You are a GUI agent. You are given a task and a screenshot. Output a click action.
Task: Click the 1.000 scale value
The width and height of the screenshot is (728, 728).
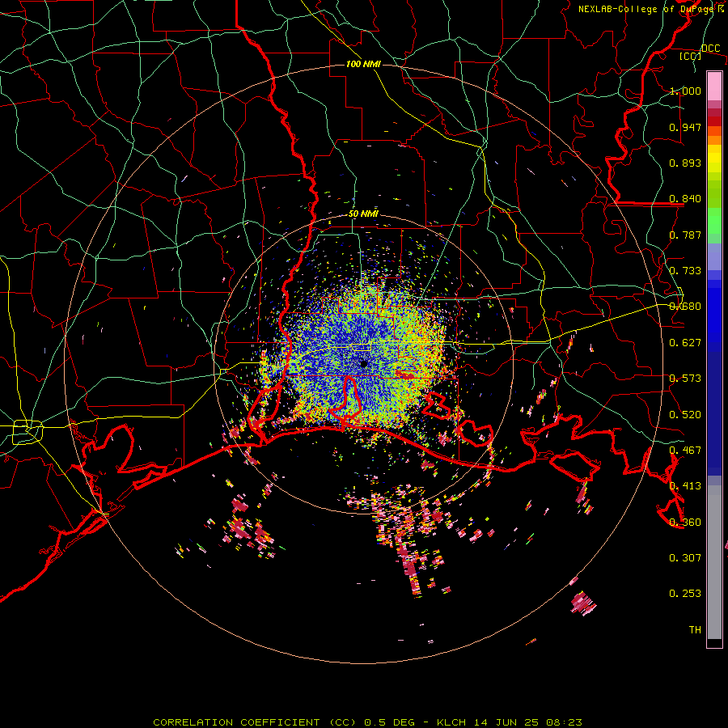[x=685, y=91]
